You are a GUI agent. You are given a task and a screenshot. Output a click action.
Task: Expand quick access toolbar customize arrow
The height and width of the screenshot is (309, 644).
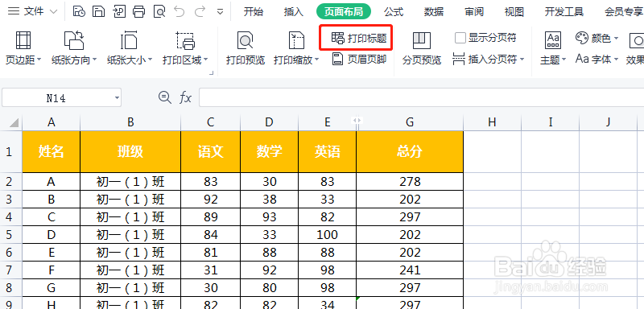click(x=220, y=12)
